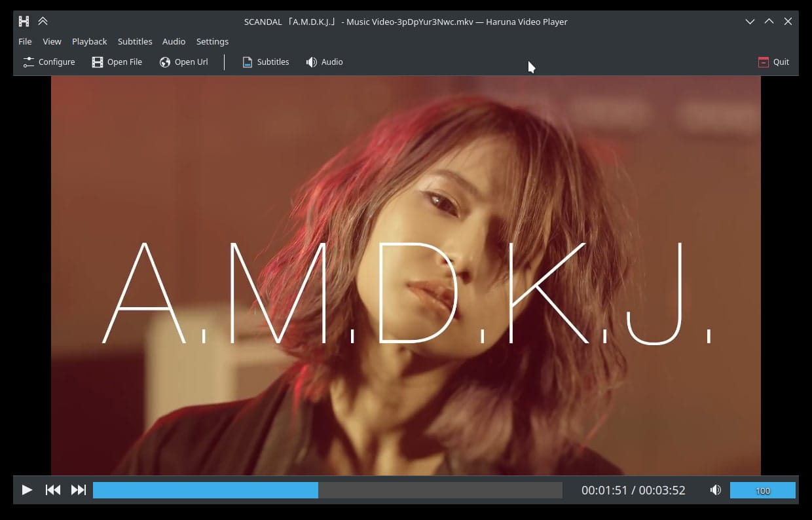
Task: Skip to previous track with rewind button
Action: pos(52,490)
